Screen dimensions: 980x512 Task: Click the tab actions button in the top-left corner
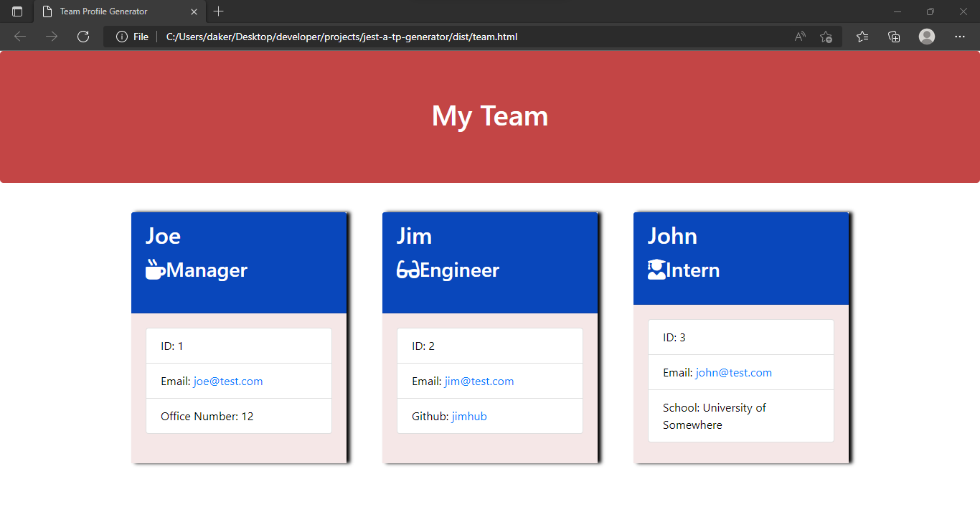pyautogui.click(x=17, y=11)
